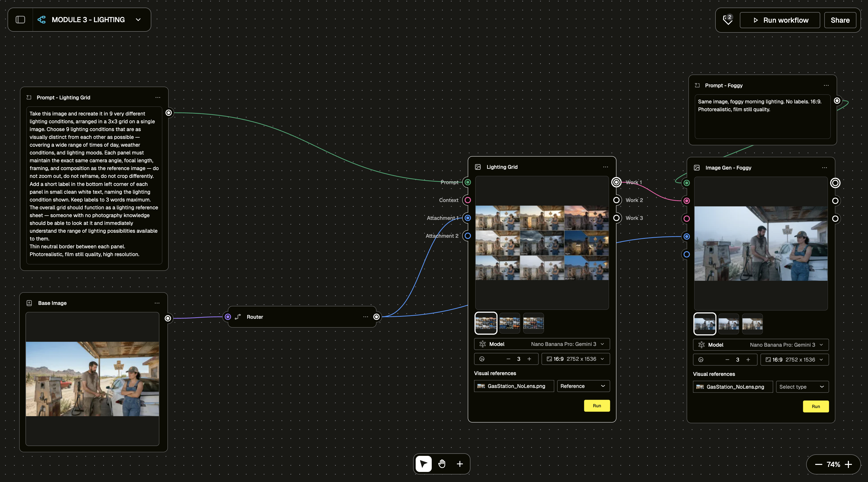Viewport: 868px width, 482px height.
Task: Toggle the Context input port on Lighting Grid
Action: point(468,200)
